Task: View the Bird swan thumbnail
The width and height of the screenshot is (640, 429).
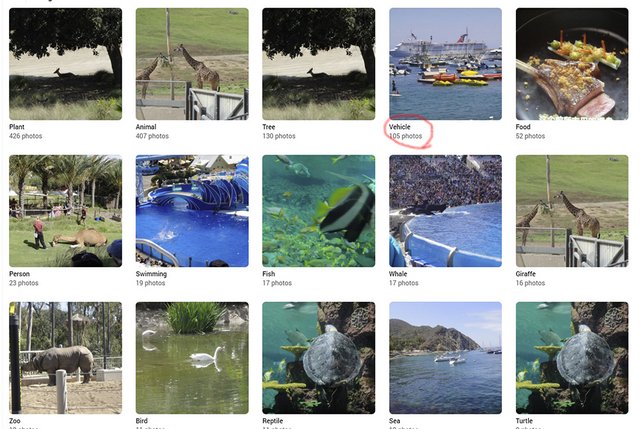Action: [x=192, y=358]
